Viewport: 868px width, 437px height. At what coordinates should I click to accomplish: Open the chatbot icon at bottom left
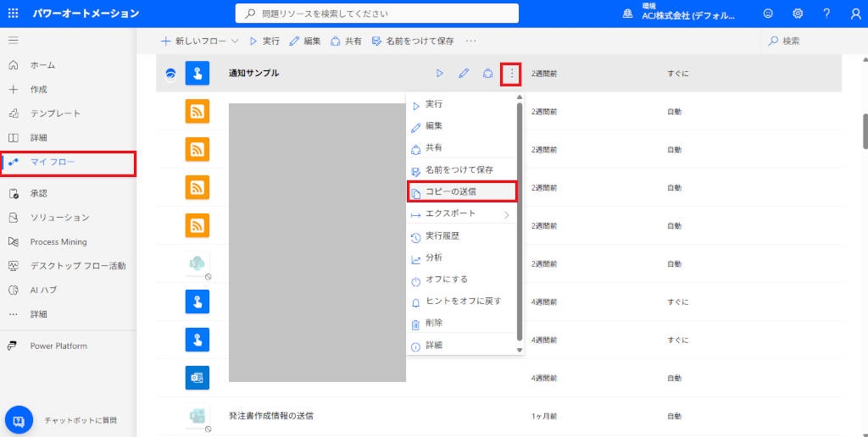click(19, 420)
